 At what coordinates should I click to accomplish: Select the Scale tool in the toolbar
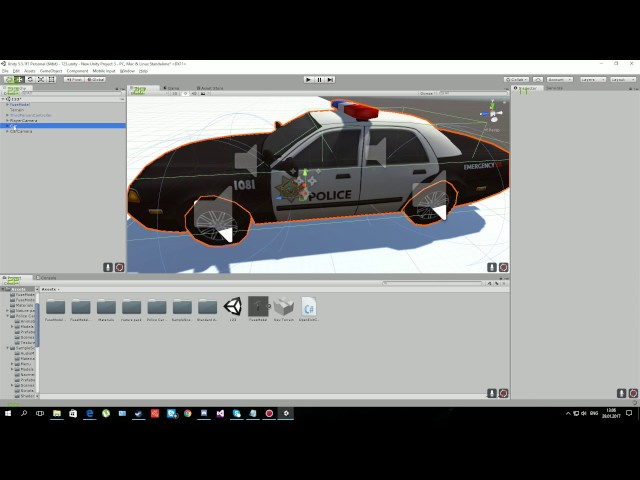(39, 79)
